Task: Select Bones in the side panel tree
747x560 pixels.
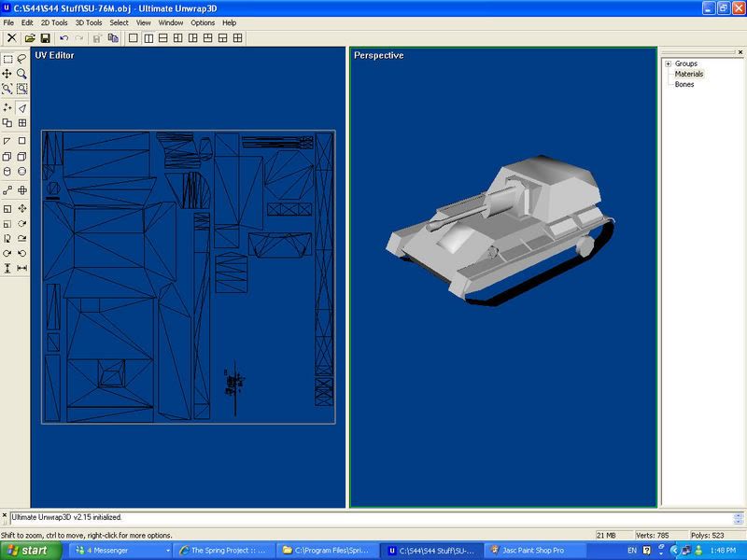Action: (x=684, y=84)
